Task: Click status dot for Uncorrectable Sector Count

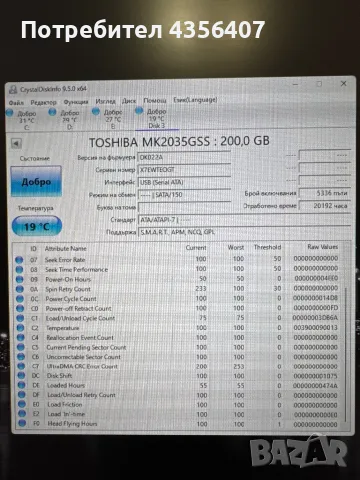Action: (21, 356)
